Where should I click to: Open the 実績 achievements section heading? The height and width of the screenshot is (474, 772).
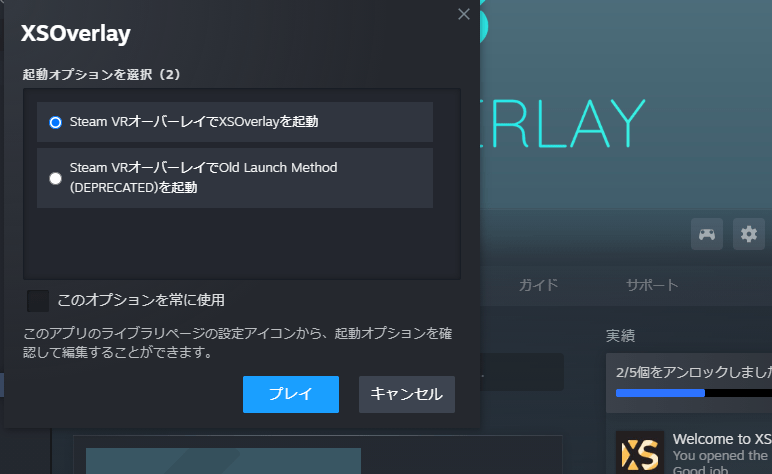(620, 335)
